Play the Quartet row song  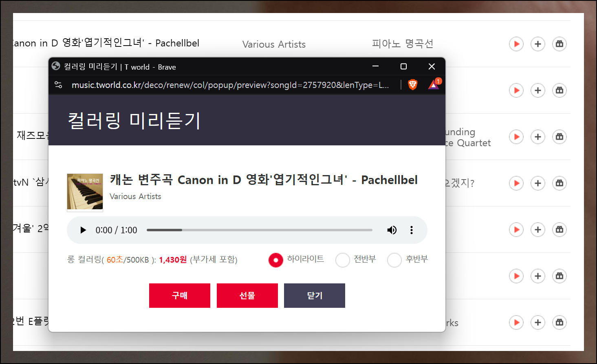516,136
